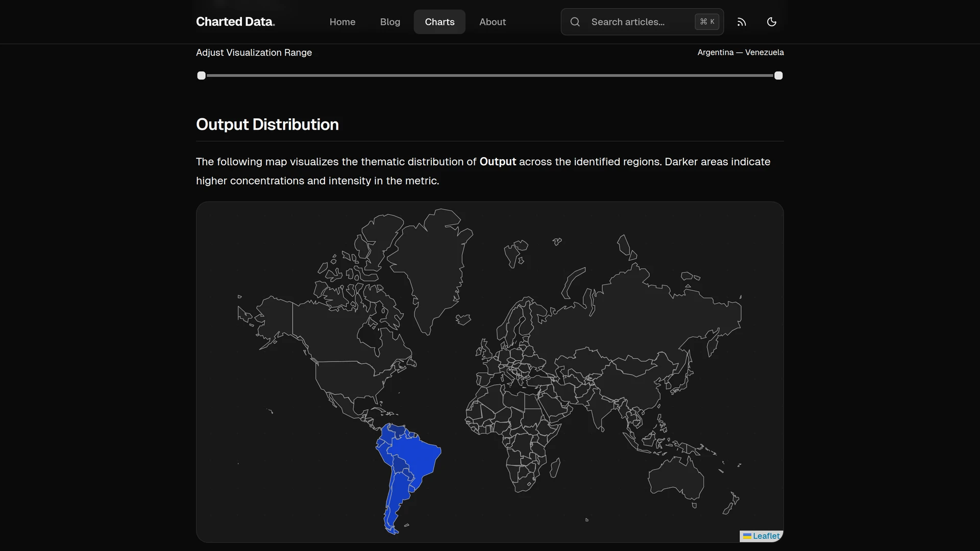
Task: Click the ⌘ K shortcut badge
Action: click(707, 22)
